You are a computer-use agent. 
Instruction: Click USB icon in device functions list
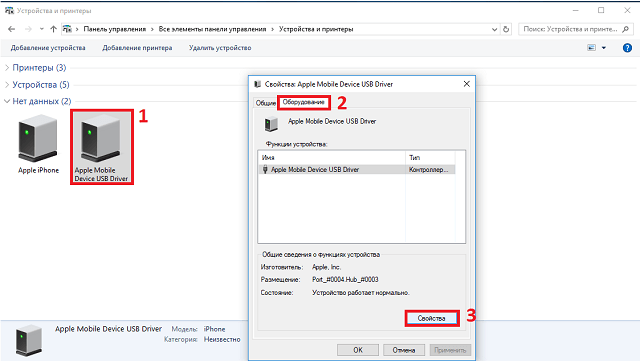tap(265, 169)
